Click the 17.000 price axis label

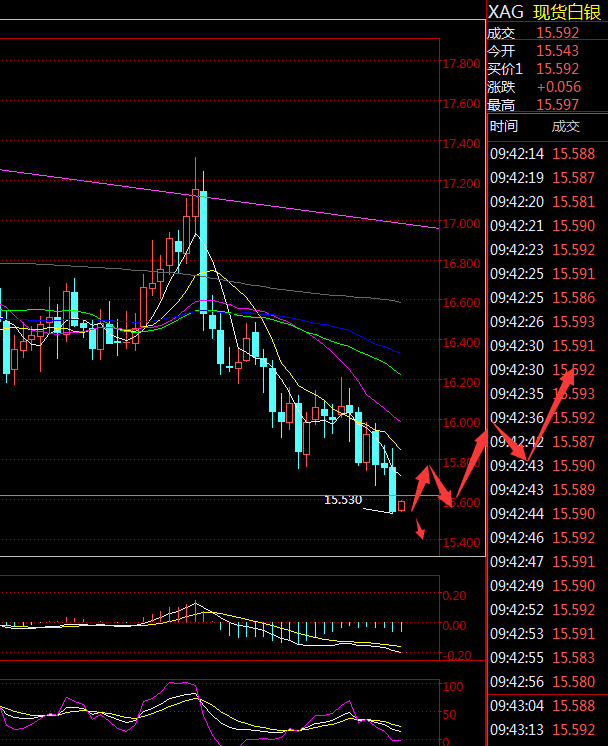(461, 224)
